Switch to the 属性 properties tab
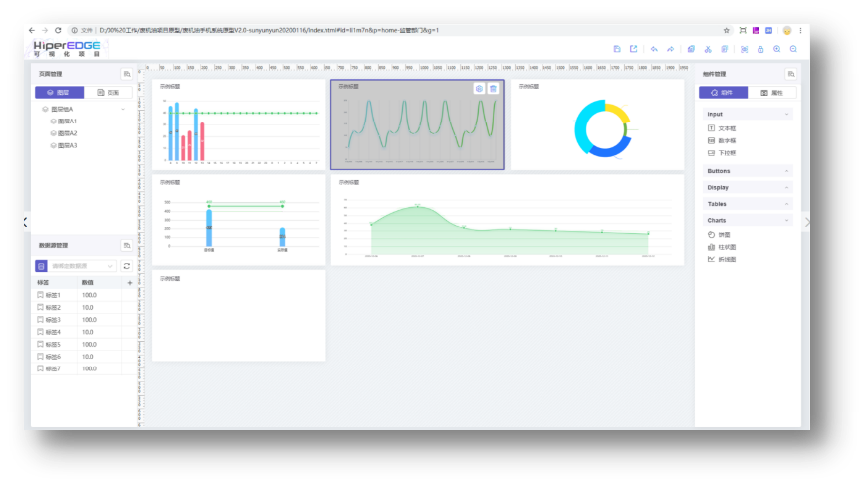Viewport: 868px width, 489px height. pyautogui.click(x=772, y=93)
